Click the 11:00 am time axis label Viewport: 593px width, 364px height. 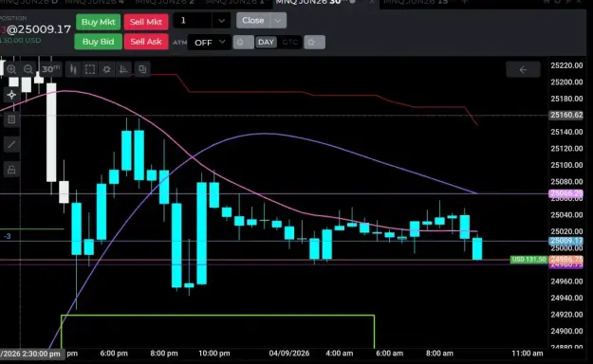point(528,354)
